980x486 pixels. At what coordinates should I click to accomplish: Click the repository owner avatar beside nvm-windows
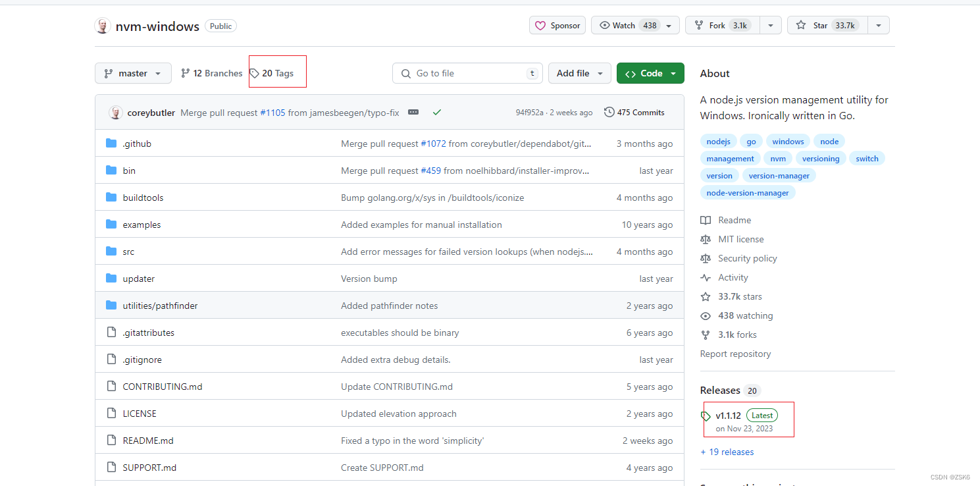coord(103,26)
